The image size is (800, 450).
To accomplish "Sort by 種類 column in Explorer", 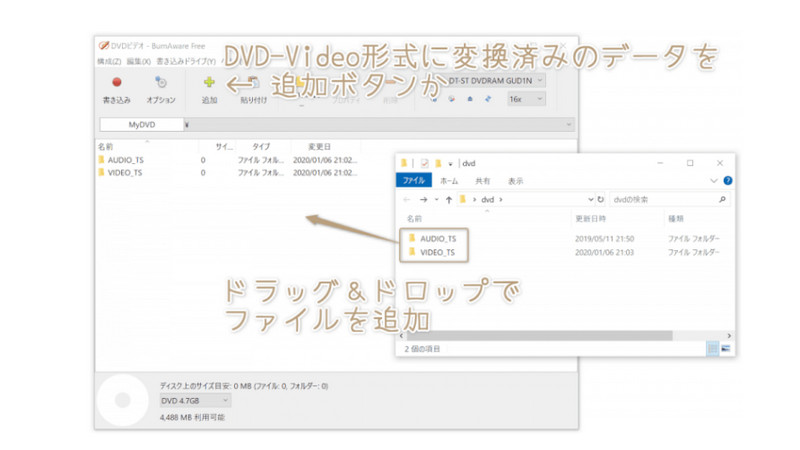I will tap(676, 219).
